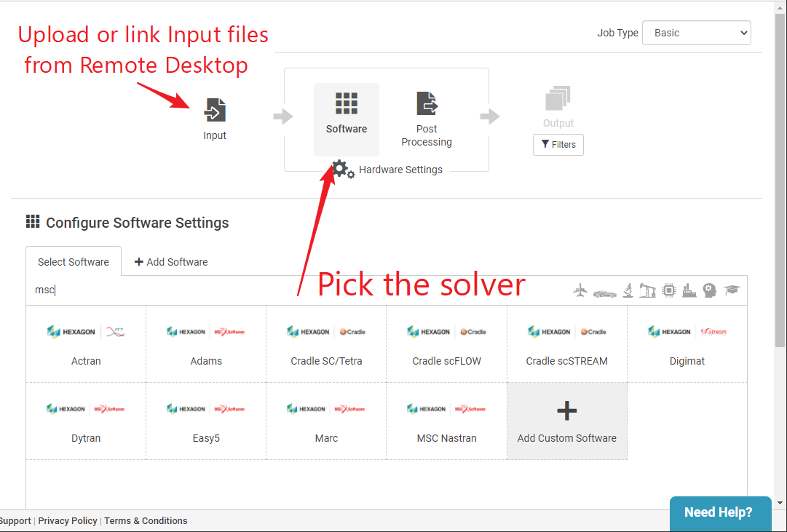This screenshot has height=532, width=787.
Task: Switch to the Add Software tab
Action: (x=171, y=262)
